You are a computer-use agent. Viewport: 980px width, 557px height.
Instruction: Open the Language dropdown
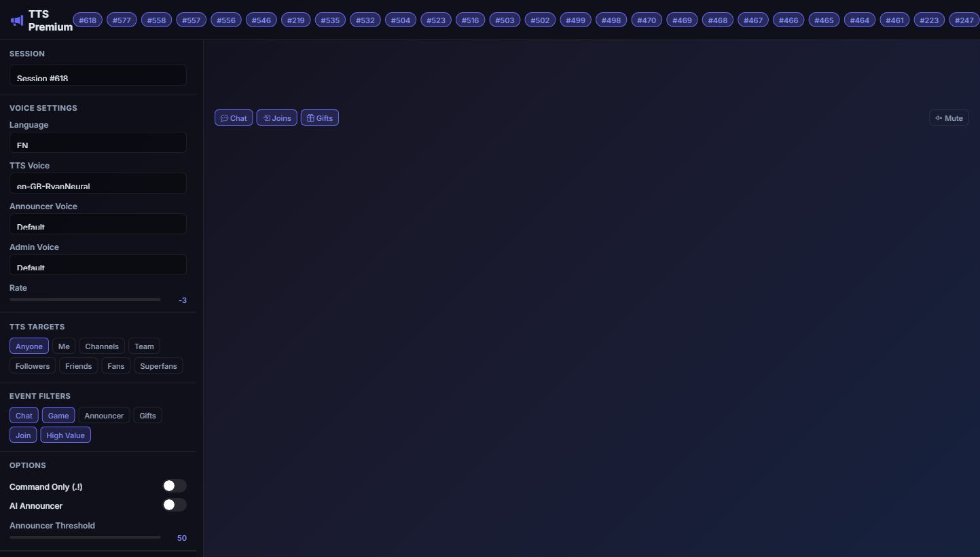pyautogui.click(x=98, y=143)
